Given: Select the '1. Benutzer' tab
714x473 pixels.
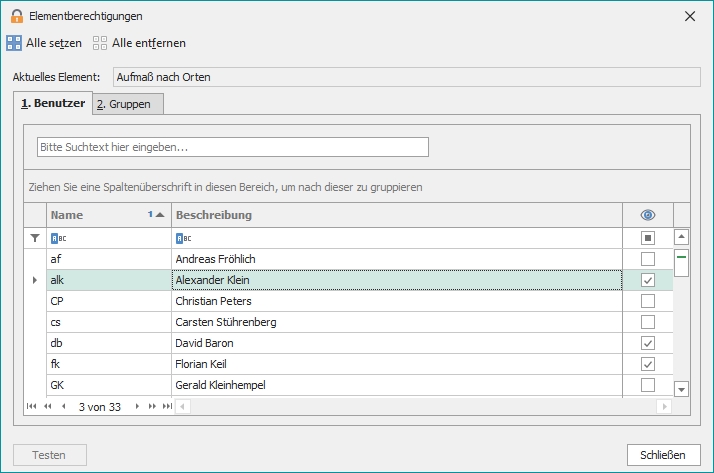Looking at the screenshot, I should (52, 104).
